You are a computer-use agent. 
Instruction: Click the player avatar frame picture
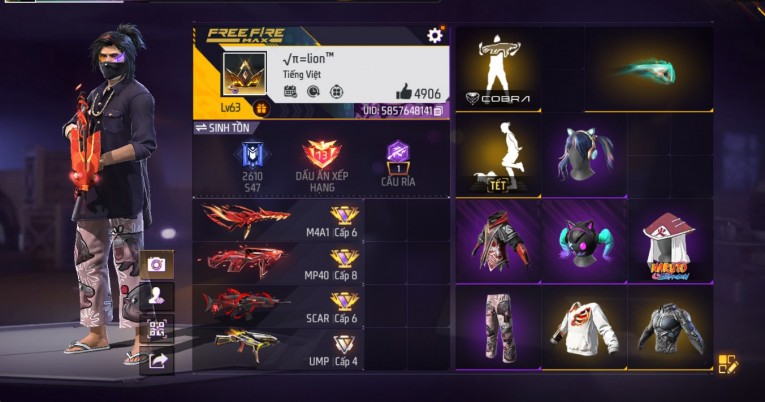coord(244,74)
